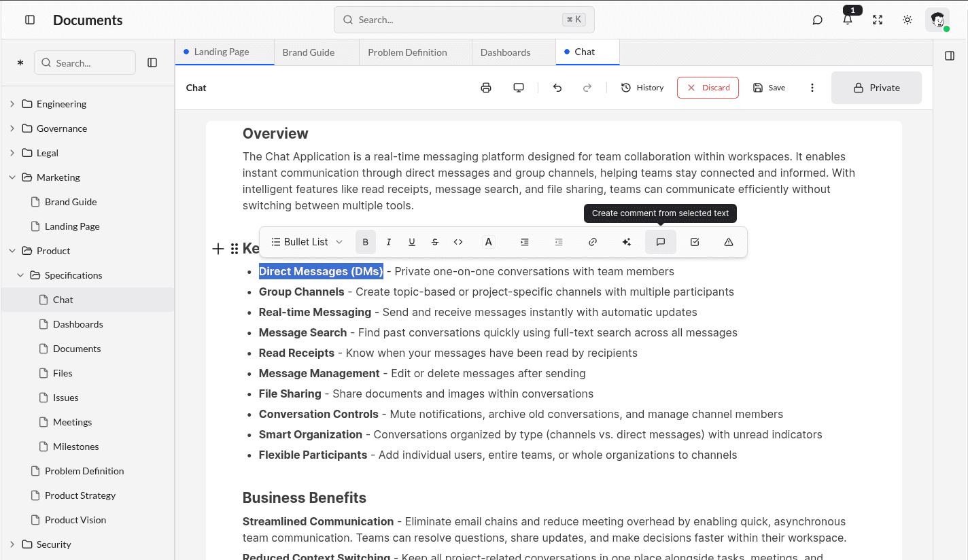Print the Chat document
968x560 pixels.
click(x=485, y=87)
